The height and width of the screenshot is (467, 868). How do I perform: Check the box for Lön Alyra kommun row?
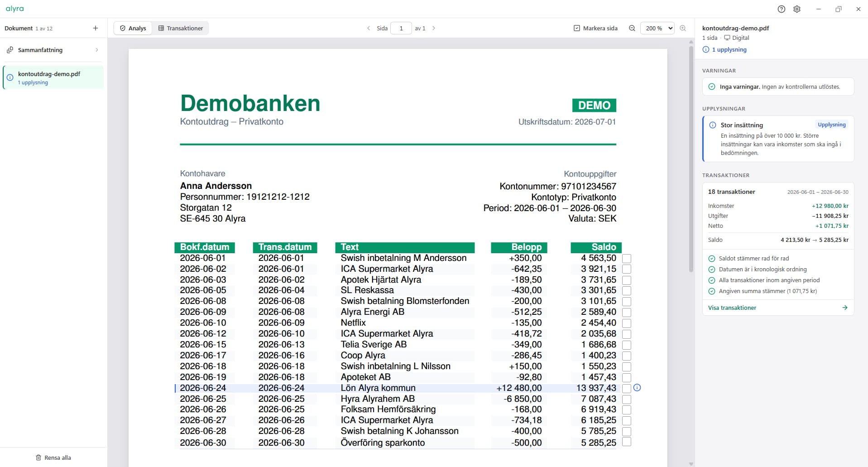[x=627, y=389]
